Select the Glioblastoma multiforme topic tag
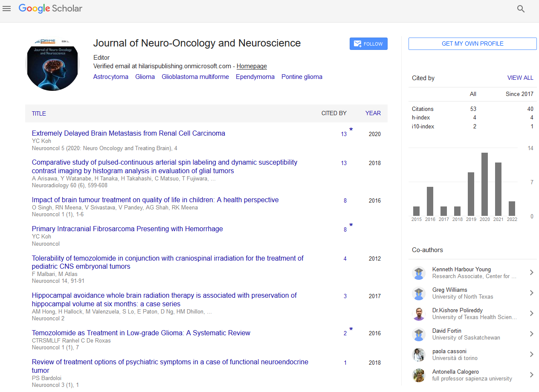 [x=195, y=77]
